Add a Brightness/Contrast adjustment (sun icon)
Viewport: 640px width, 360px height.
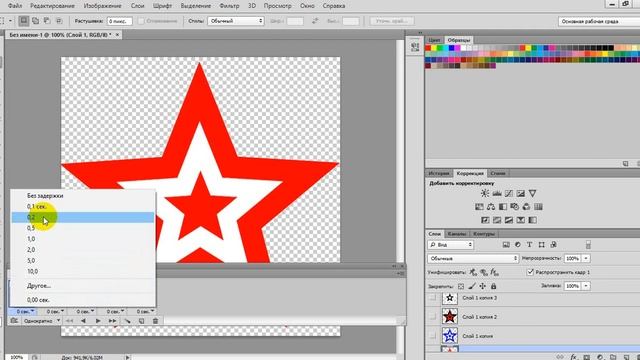tap(484, 193)
